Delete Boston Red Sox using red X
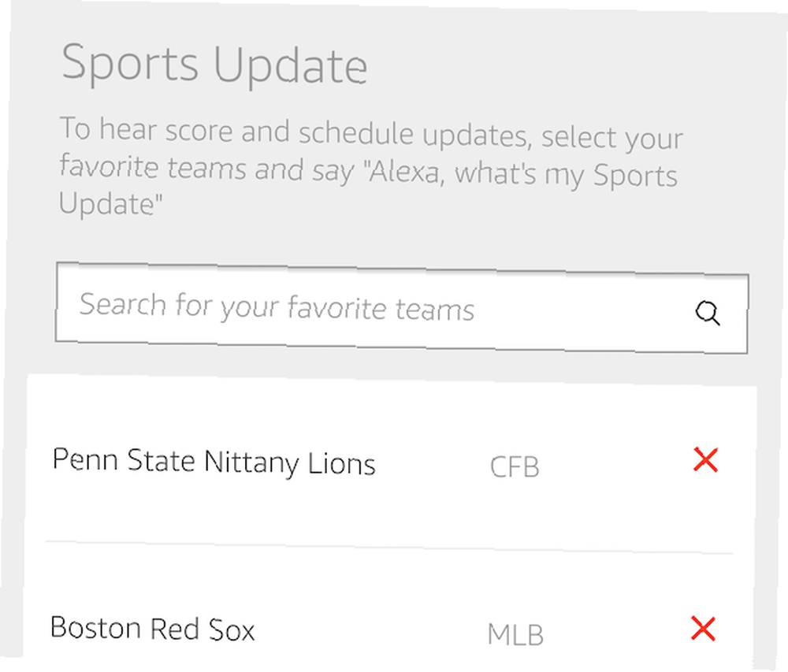Screen dimensions: 788x672 pos(703,629)
